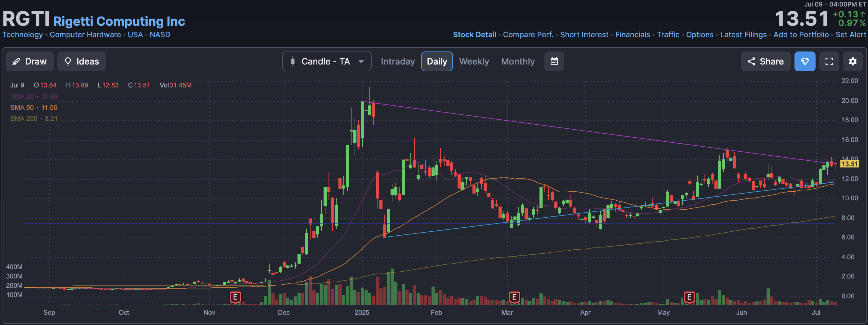Select the Daily timeframe
This screenshot has height=325, width=868.
437,61
